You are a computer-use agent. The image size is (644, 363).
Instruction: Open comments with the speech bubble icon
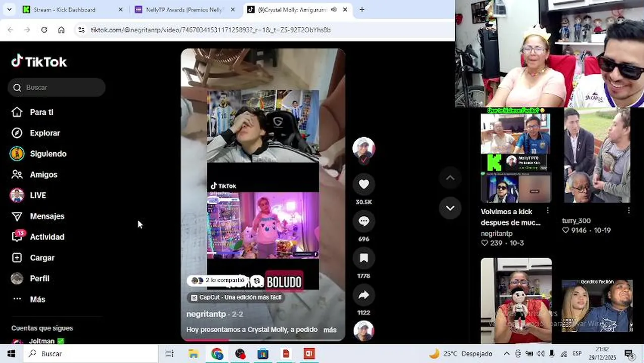point(364,221)
